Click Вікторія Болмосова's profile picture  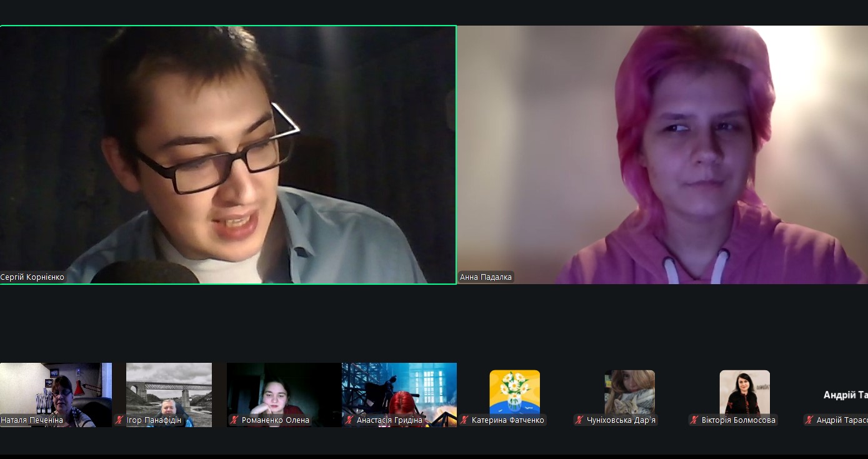coord(744,392)
